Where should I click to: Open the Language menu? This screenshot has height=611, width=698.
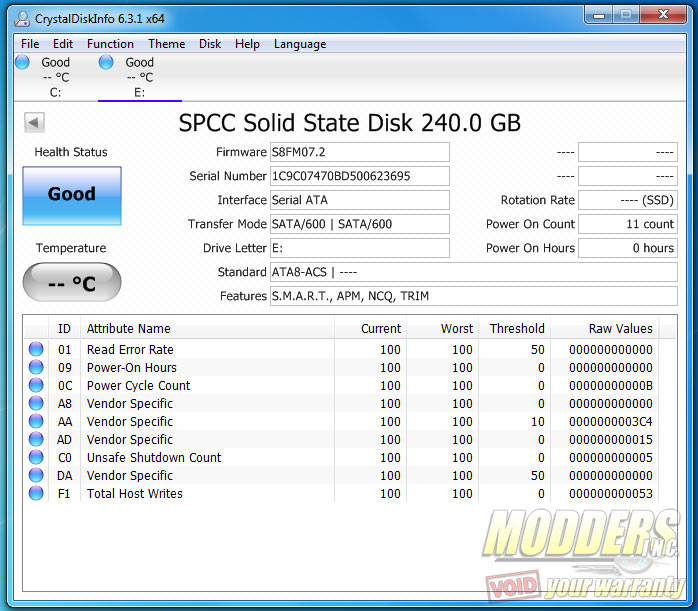pos(300,44)
